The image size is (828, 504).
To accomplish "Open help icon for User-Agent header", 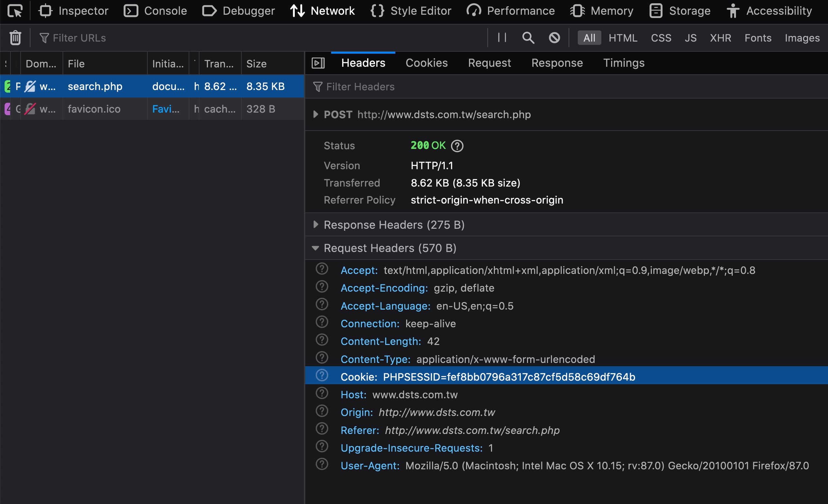I will click(x=322, y=465).
